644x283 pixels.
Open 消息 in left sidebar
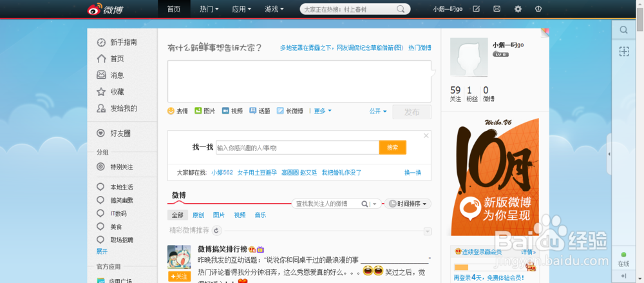tap(110, 75)
